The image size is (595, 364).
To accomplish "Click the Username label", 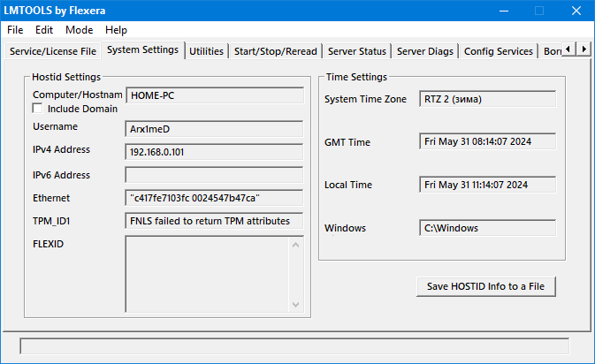I will coord(55,126).
